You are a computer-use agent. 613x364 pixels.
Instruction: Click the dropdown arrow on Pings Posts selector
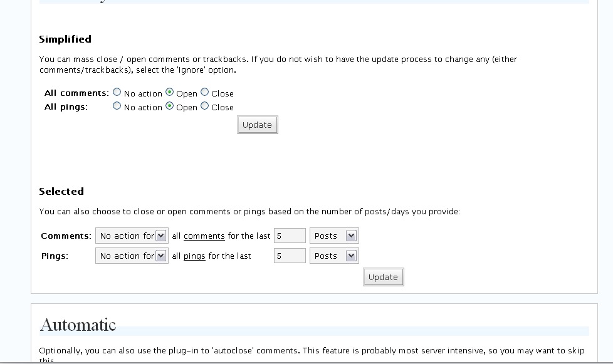[x=351, y=256]
